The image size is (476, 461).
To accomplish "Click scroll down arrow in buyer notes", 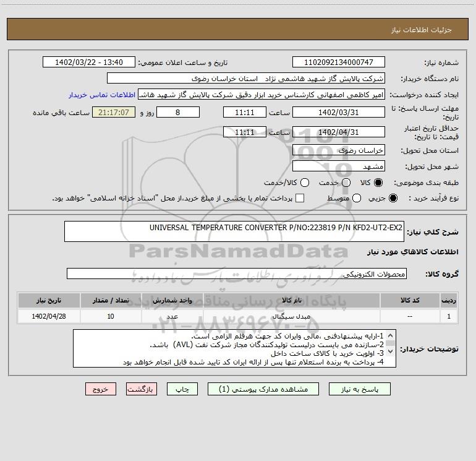I will 391,351.
